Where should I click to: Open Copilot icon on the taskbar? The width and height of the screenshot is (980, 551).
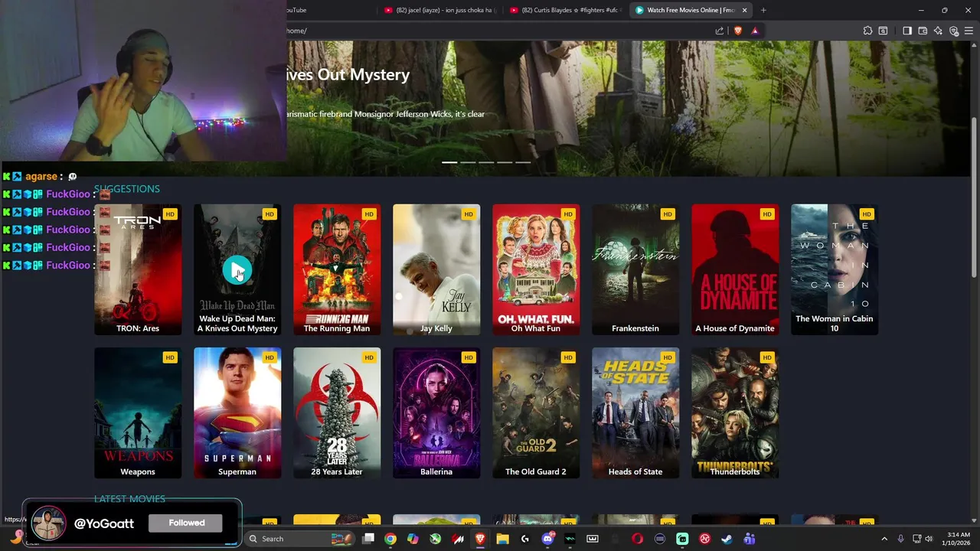click(x=413, y=539)
